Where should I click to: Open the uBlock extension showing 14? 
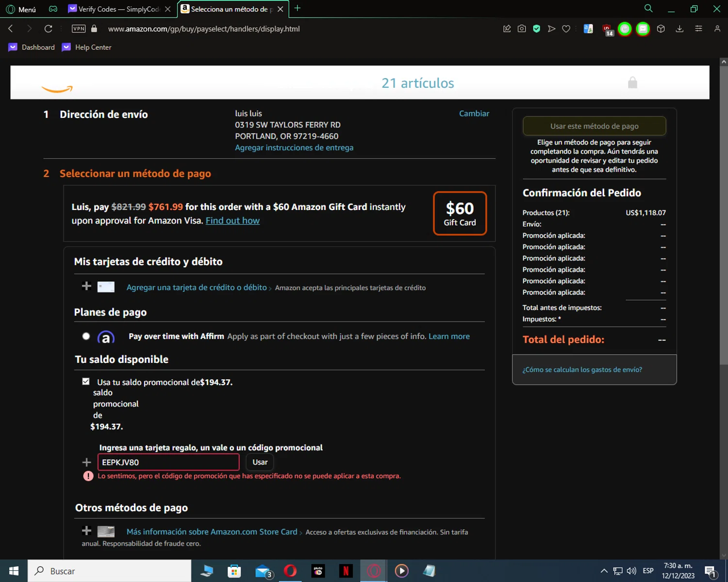click(x=608, y=30)
